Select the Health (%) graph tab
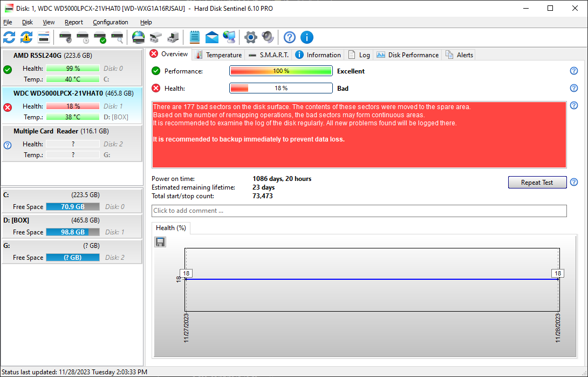This screenshot has width=588, height=377. point(171,228)
